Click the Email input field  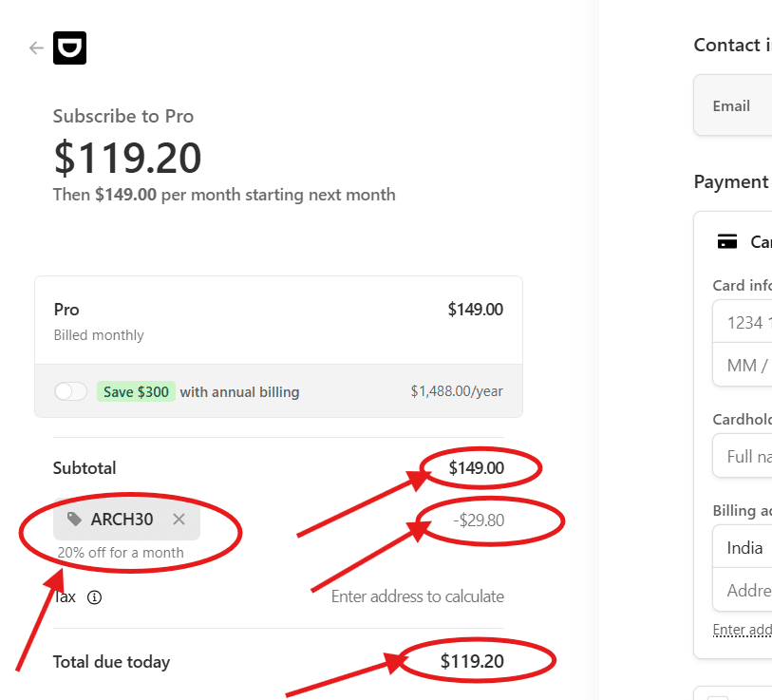click(x=741, y=105)
